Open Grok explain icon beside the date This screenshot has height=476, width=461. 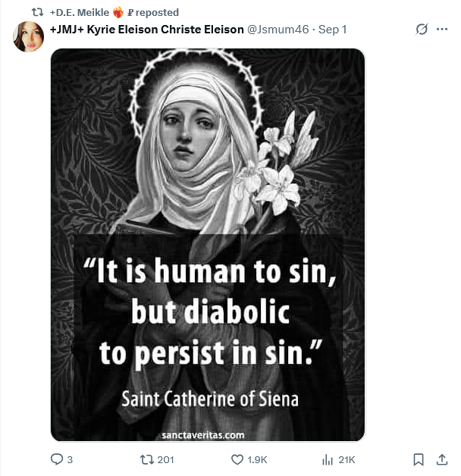tap(422, 30)
